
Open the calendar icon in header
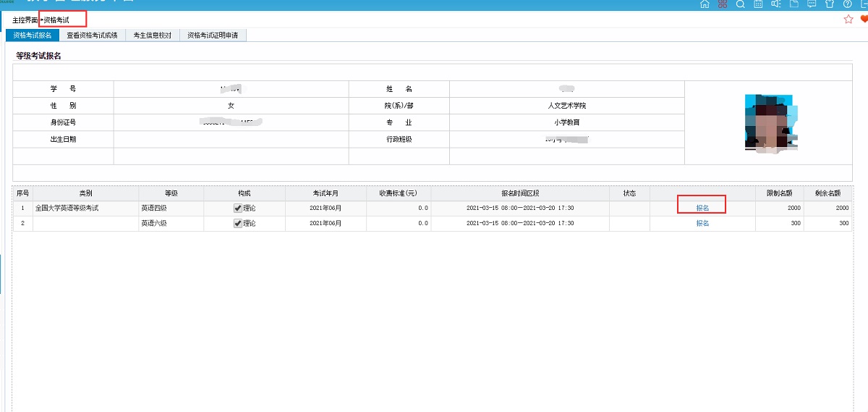click(758, 4)
